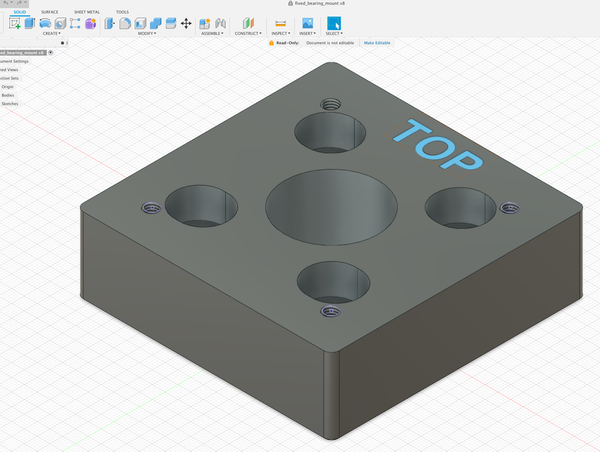The height and width of the screenshot is (452, 600).
Task: Click the blue TOP text on model
Action: (x=438, y=145)
